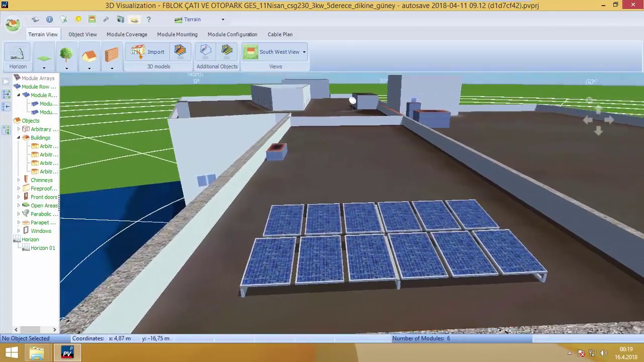
Task: Expand the Windows tree node
Action: [19, 231]
